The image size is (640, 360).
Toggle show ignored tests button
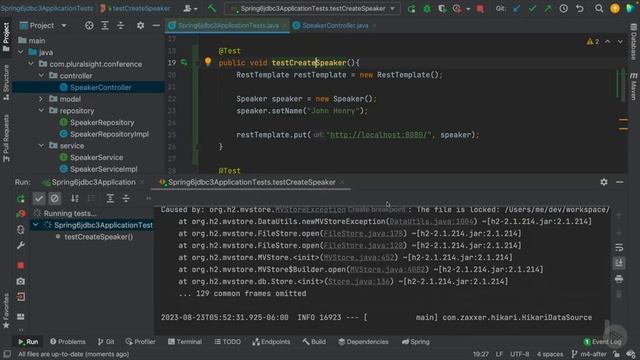pyautogui.click(x=55, y=198)
